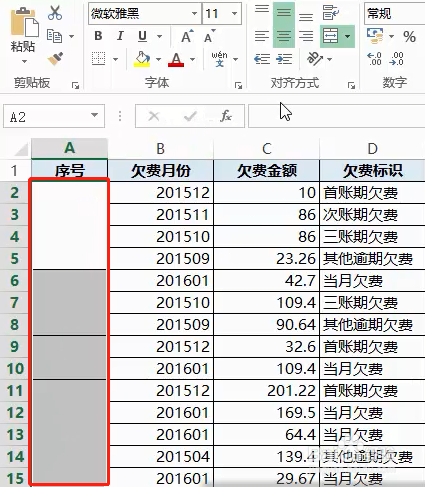Viewport: 425px width, 487px height.
Task: Toggle Underline formatting
Action: click(142, 36)
